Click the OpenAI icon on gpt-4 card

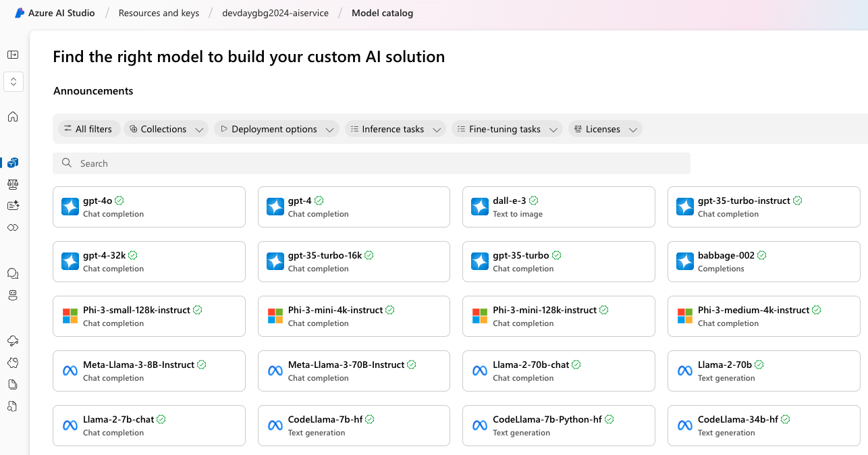click(275, 207)
